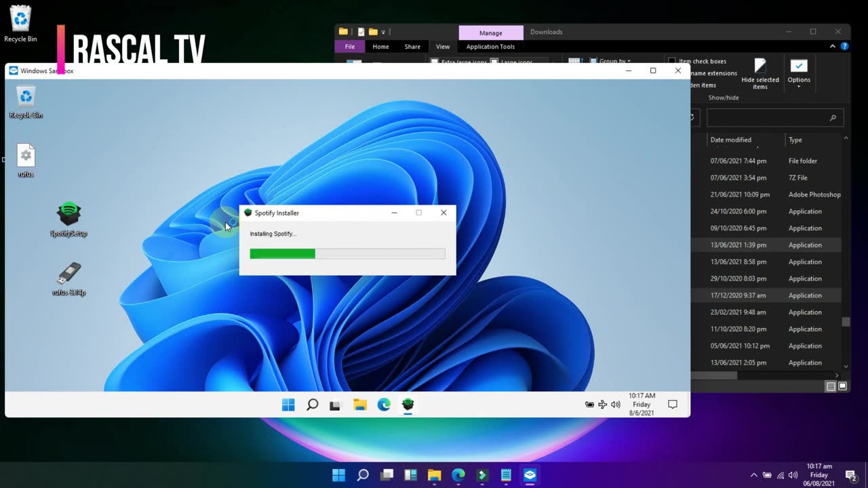
Task: Open the host desktop Recycle Bin
Action: [20, 24]
